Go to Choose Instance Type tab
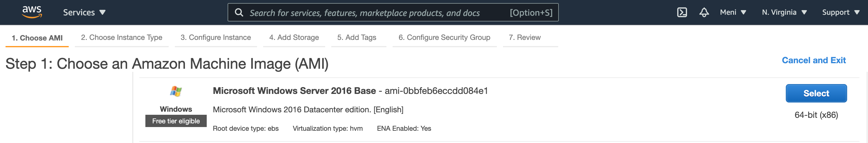The height and width of the screenshot is (143, 868). (121, 37)
